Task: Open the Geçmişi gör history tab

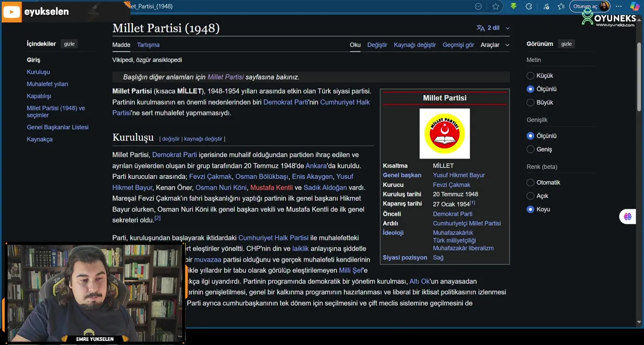Action: [x=458, y=45]
